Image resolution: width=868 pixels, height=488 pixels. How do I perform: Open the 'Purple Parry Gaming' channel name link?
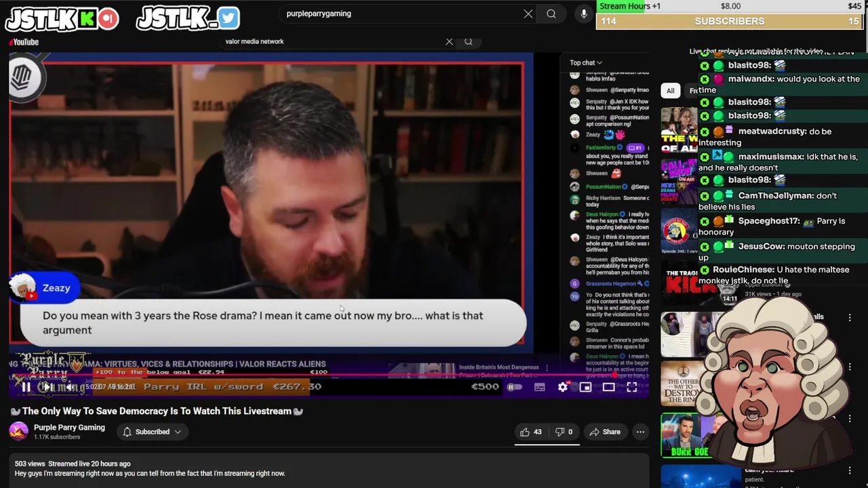point(69,428)
